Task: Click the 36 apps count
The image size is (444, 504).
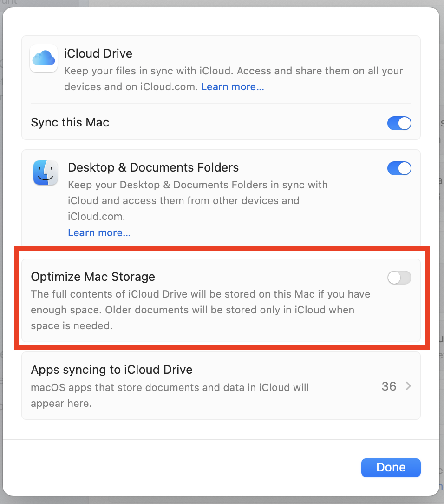Action: (x=389, y=386)
